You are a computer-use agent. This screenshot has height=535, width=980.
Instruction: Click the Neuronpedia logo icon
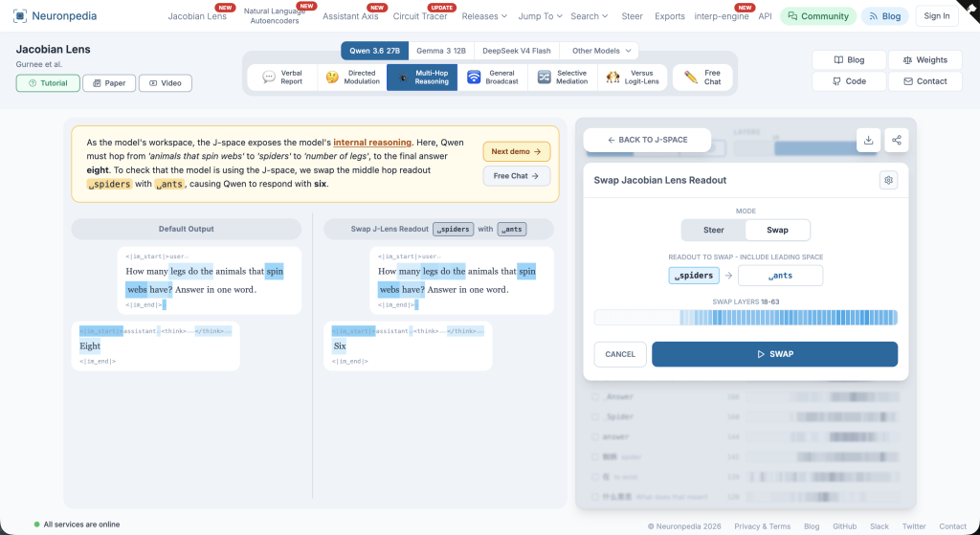pos(20,15)
